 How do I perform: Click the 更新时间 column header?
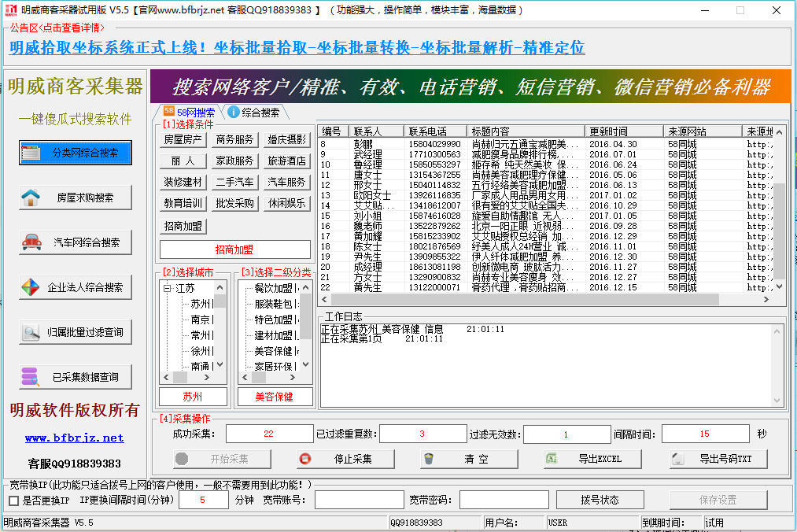tap(624, 131)
